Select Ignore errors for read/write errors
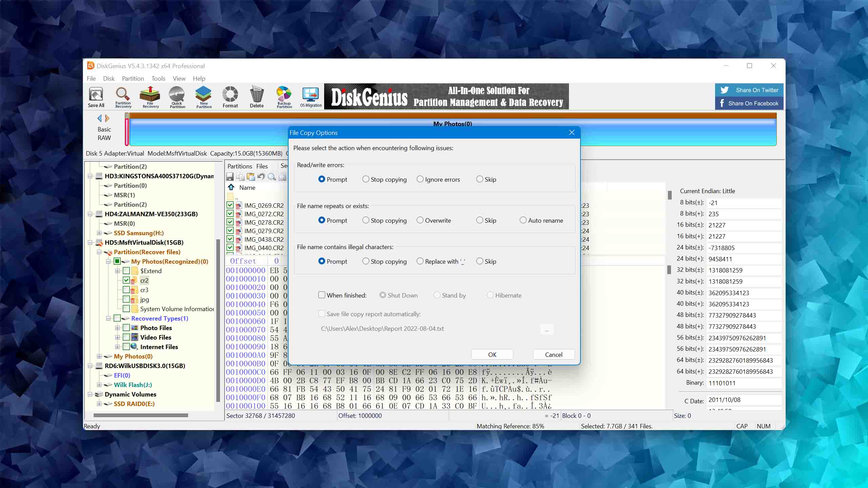The width and height of the screenshot is (868, 488). tap(438, 179)
